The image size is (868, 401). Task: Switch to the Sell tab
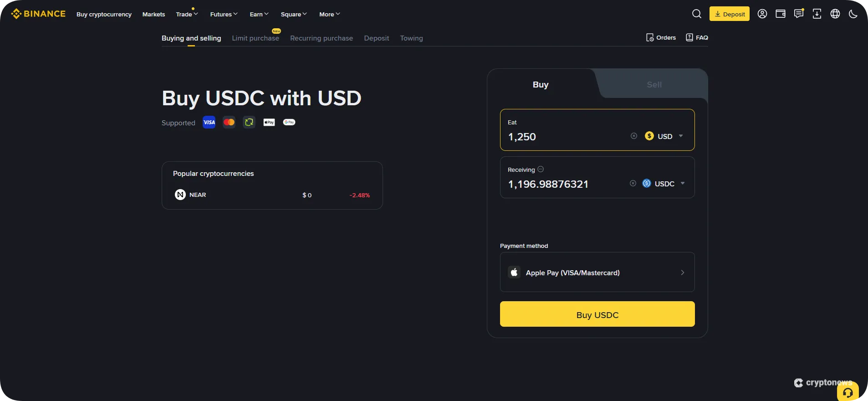[x=654, y=84]
